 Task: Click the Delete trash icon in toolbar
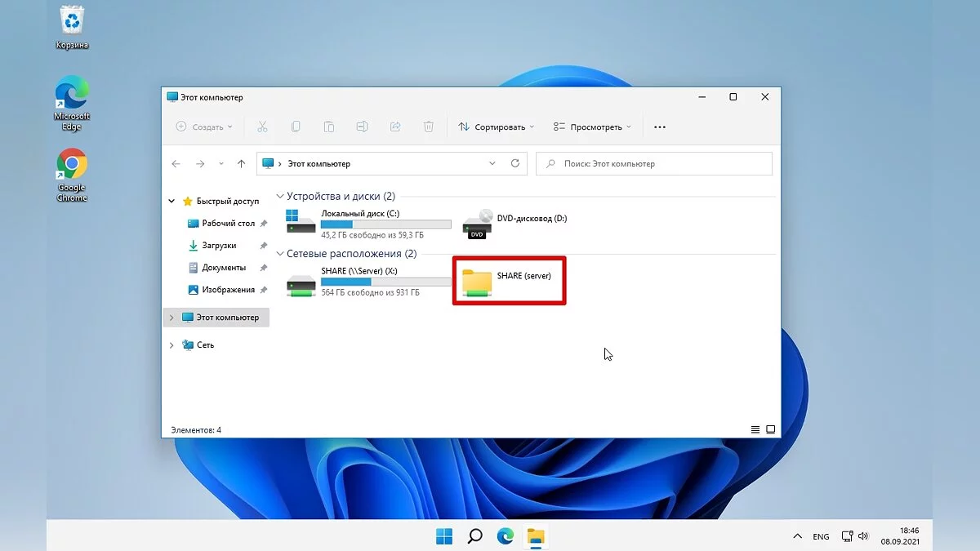(428, 127)
